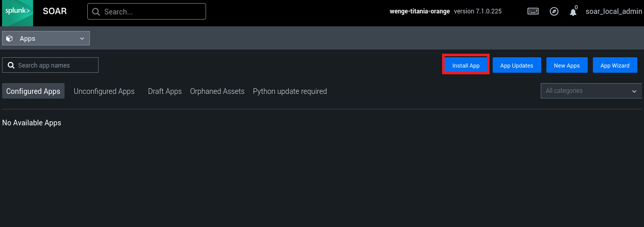This screenshot has width=644, height=227.
Task: Open the keyboard shortcuts icon
Action: tap(533, 12)
